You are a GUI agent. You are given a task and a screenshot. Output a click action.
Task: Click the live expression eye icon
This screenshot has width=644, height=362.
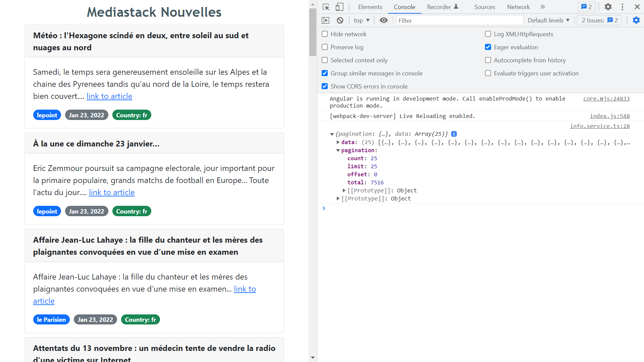(383, 20)
